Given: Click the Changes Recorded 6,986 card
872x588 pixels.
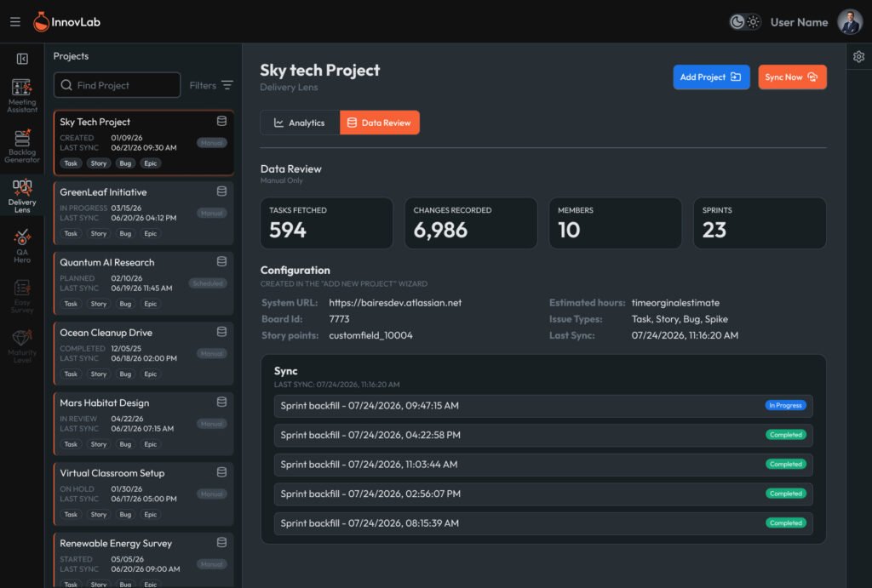Looking at the screenshot, I should point(471,223).
